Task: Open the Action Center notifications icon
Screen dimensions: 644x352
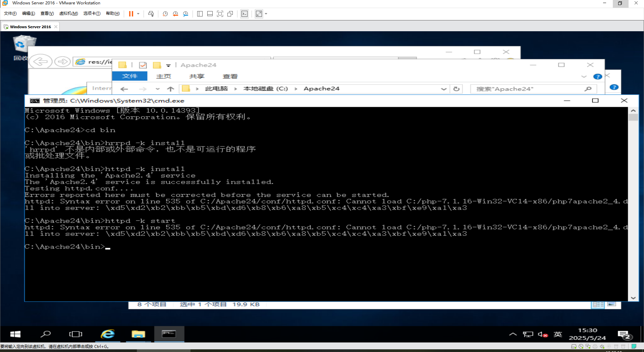Action: pyautogui.click(x=625, y=335)
